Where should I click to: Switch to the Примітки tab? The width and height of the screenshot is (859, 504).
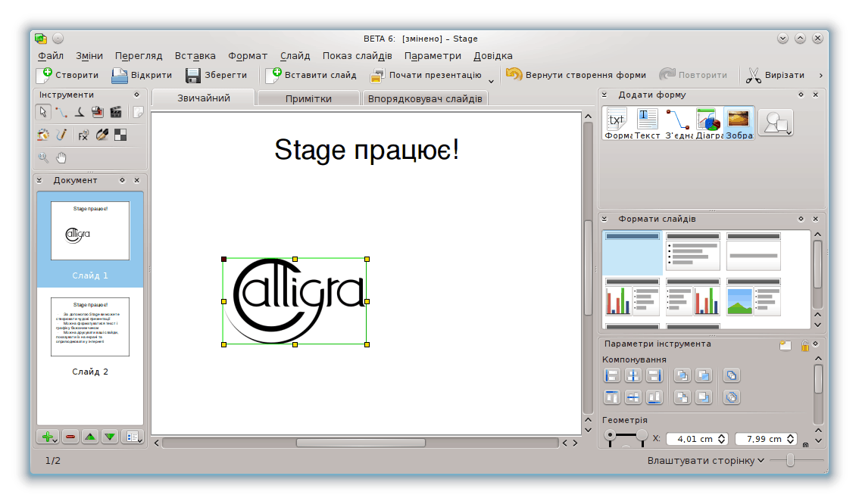click(x=308, y=98)
